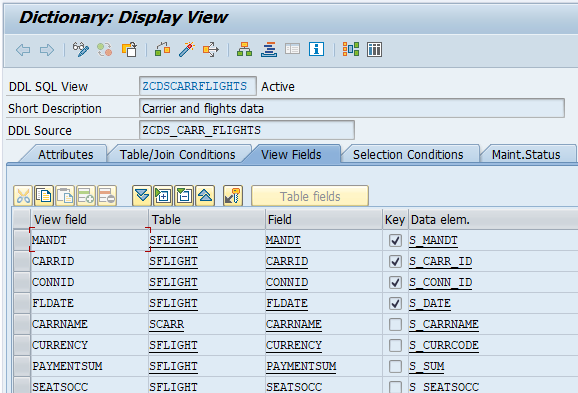Toggle Key checkbox for CARRID row
The image size is (578, 393).
tap(395, 261)
